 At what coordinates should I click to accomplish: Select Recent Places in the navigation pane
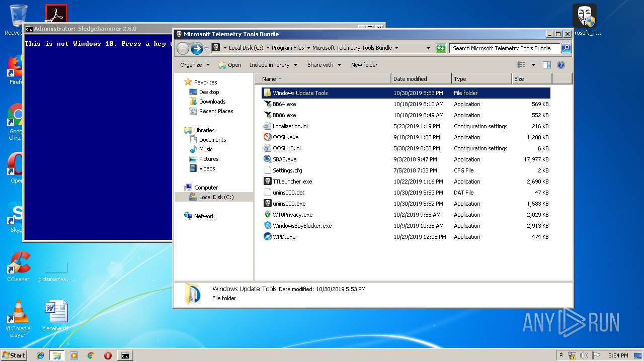point(216,111)
